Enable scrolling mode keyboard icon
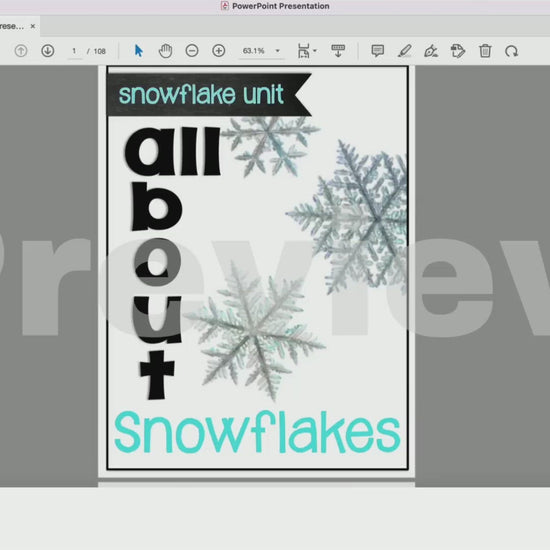The image size is (550, 550). [x=338, y=51]
